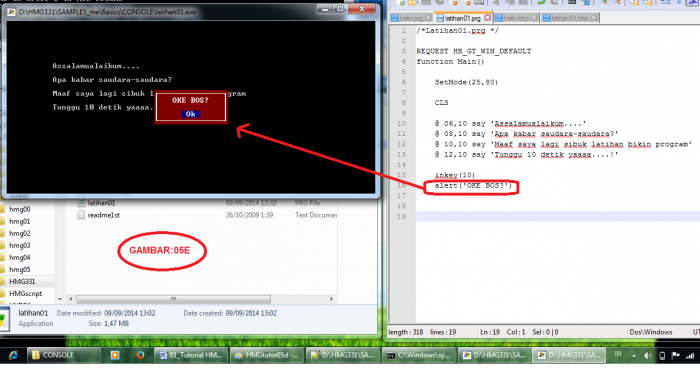Image resolution: width=700 pixels, height=370 pixels.
Task: Open the 01_Tutorial HM taskbar window
Action: [x=191, y=355]
